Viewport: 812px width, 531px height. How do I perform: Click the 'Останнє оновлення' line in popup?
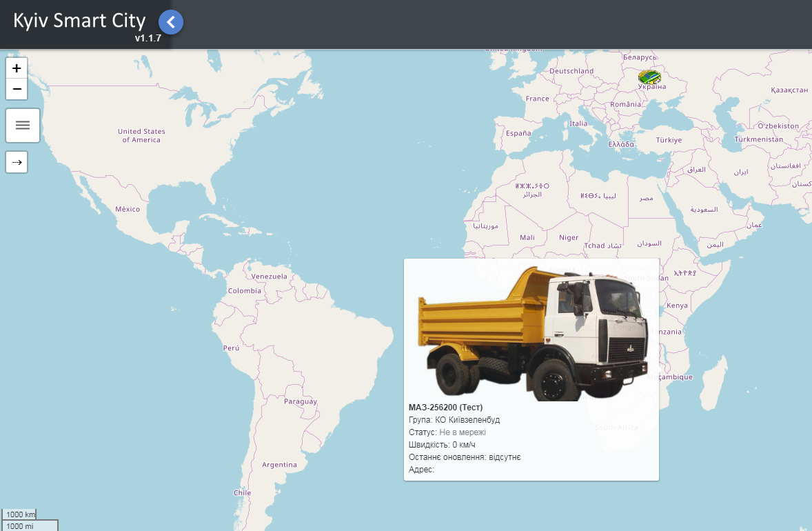coord(465,457)
